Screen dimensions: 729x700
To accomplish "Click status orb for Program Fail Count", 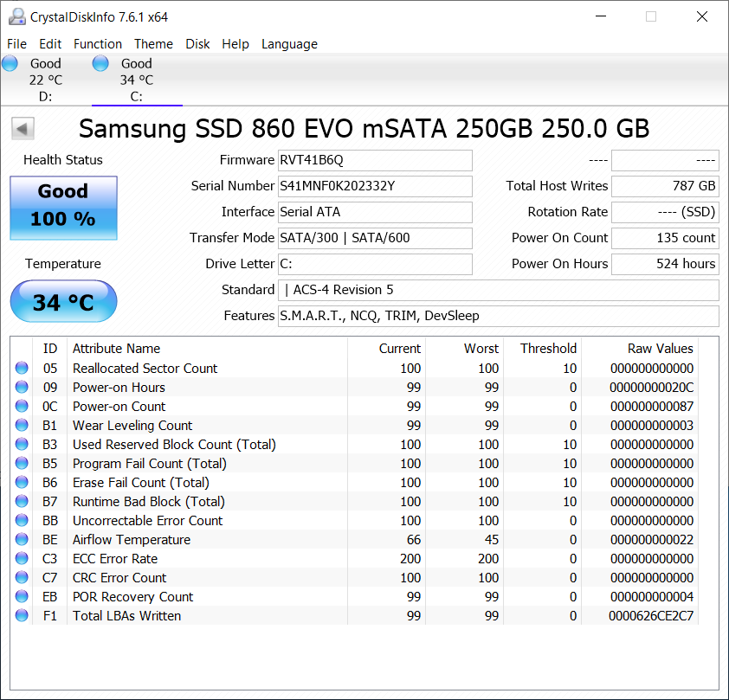I will coord(22,463).
